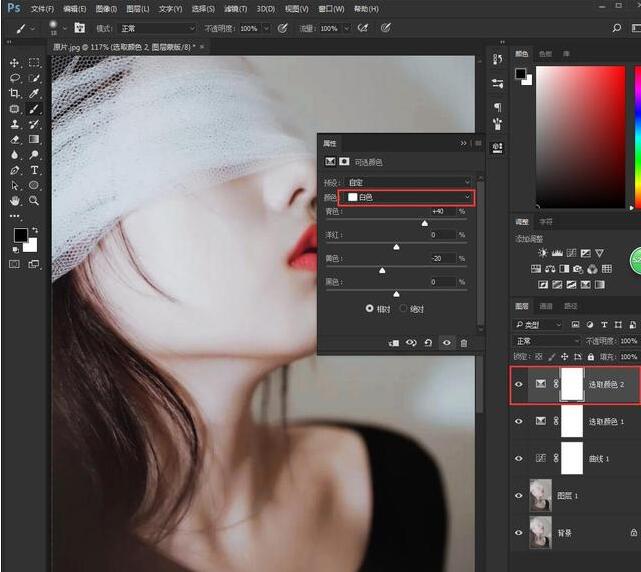Click the reset adjustment arrow icon
The width and height of the screenshot is (641, 572).
[428, 343]
